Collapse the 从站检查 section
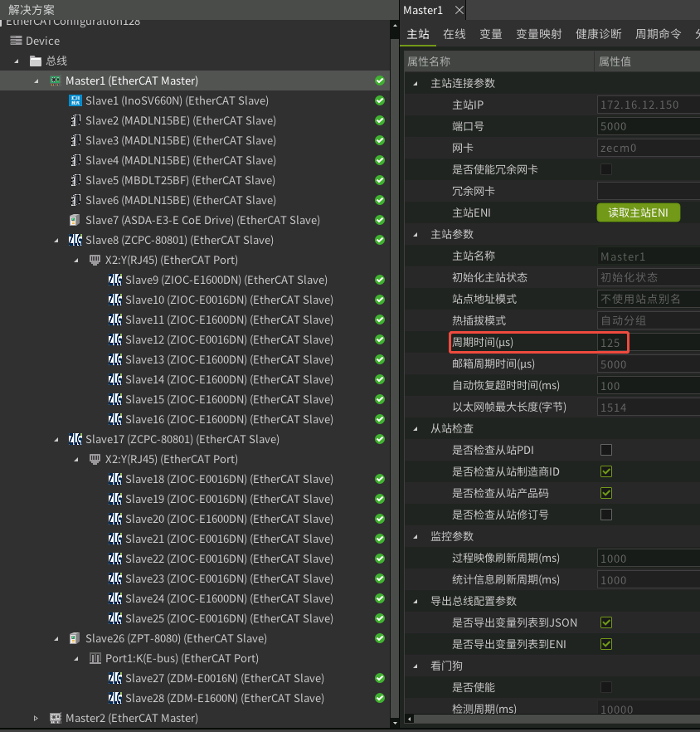The width and height of the screenshot is (700, 732). click(416, 428)
